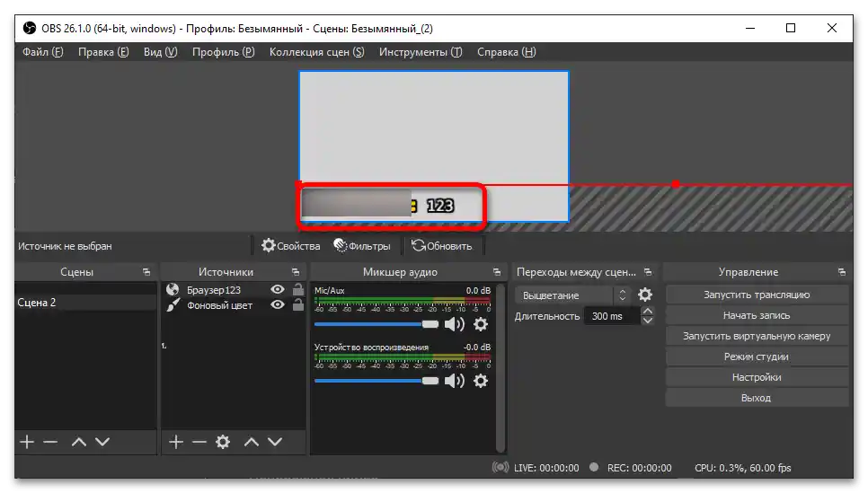Open the Профиль menu
The height and width of the screenshot is (493, 868).
223,52
